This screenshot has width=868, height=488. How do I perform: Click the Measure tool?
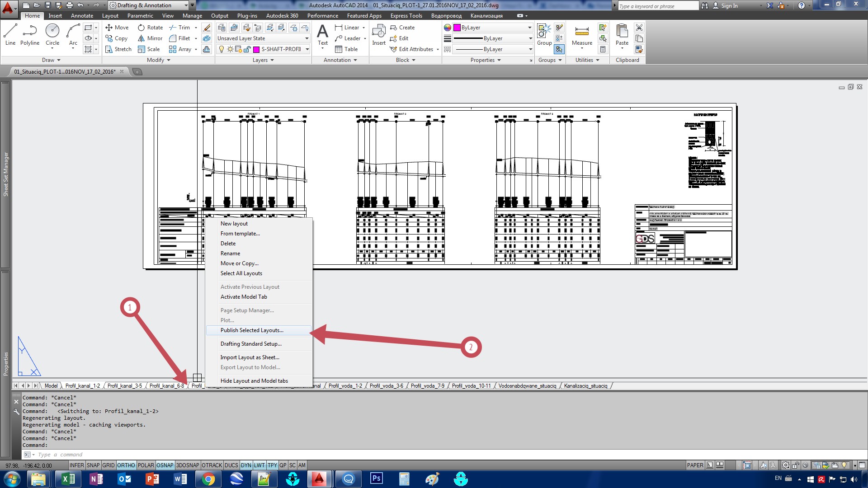click(x=582, y=35)
